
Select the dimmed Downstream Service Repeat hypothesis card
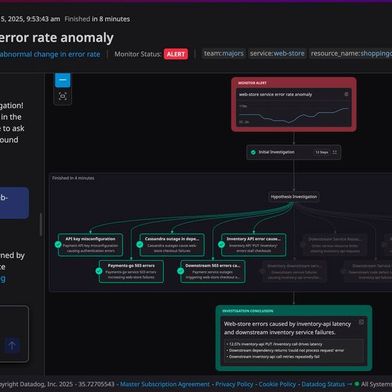point(335,245)
